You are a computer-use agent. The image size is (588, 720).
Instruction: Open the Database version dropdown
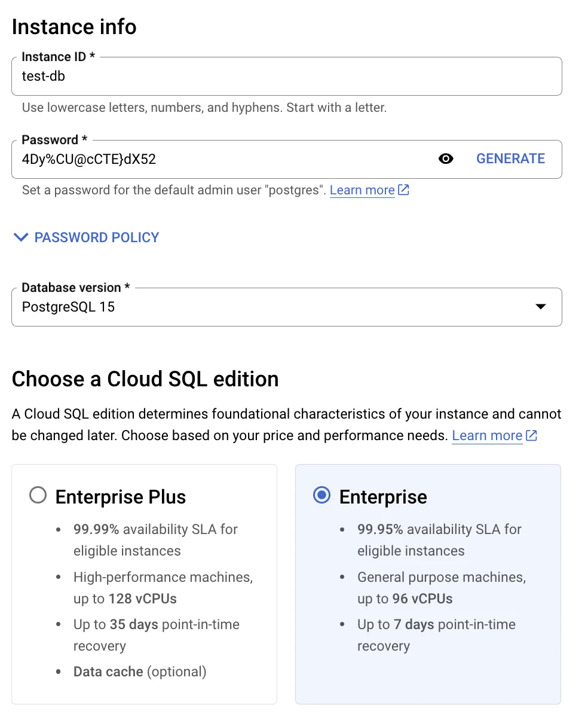tap(287, 307)
